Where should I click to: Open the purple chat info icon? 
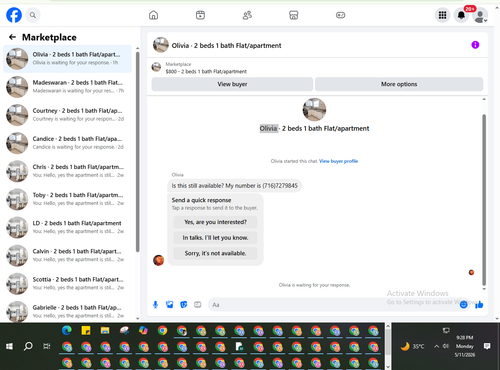coord(475,45)
